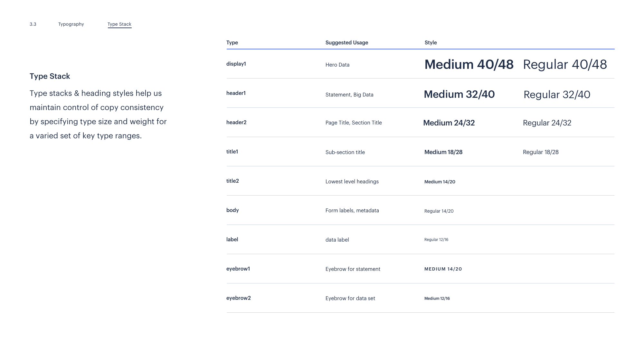Click the Medium 18/28 style sample

tap(443, 152)
